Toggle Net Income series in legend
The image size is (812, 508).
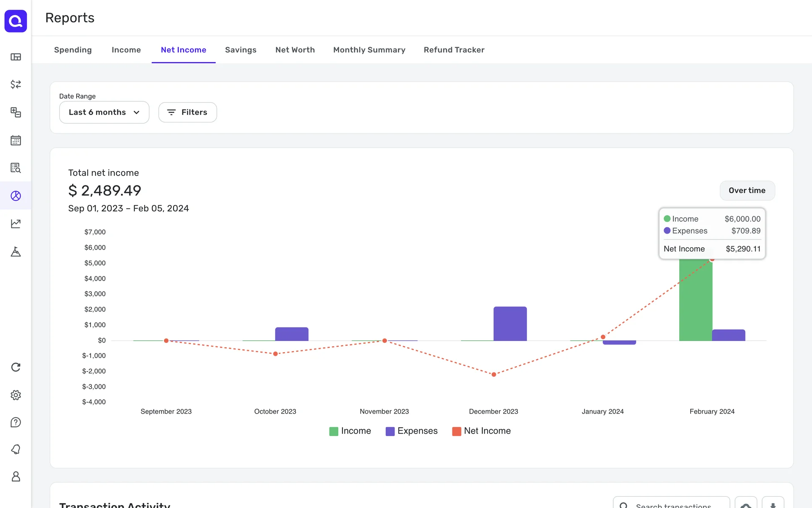click(x=481, y=431)
